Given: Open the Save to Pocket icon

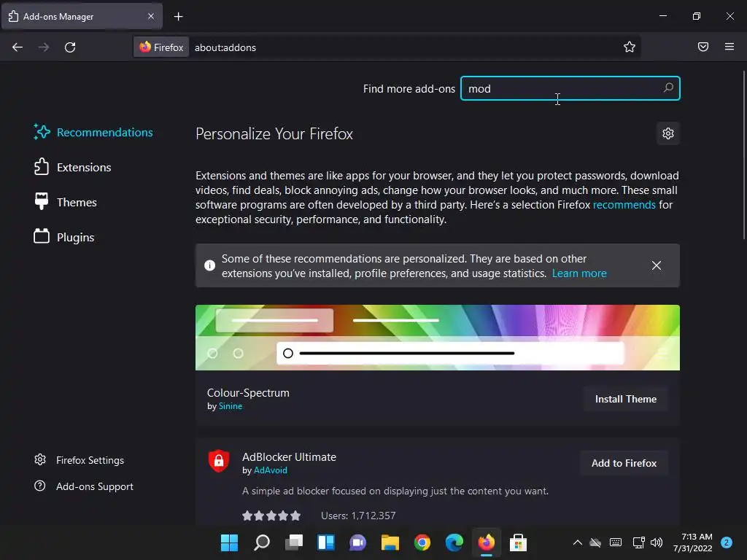Looking at the screenshot, I should coord(703,47).
